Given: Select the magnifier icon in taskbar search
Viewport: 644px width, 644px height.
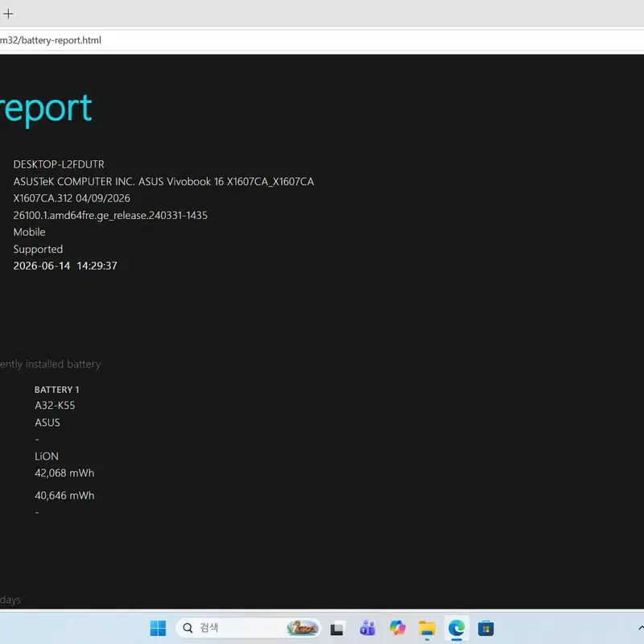Looking at the screenshot, I should point(188,628).
